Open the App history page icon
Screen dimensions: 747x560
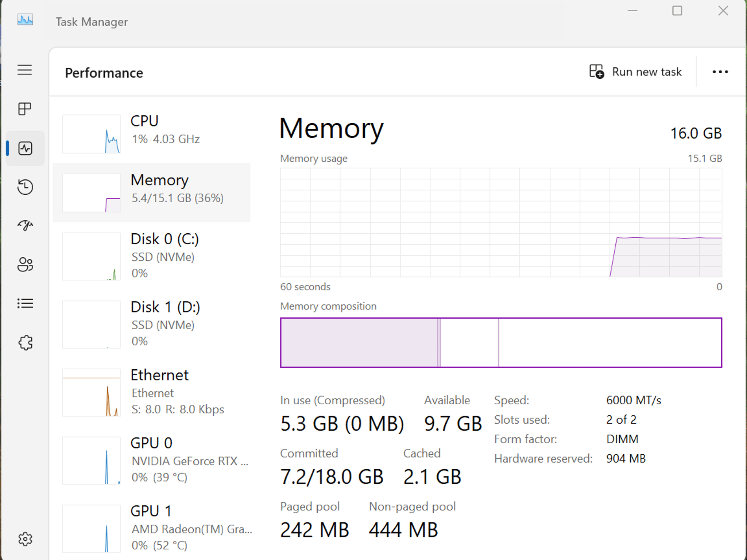(x=25, y=187)
